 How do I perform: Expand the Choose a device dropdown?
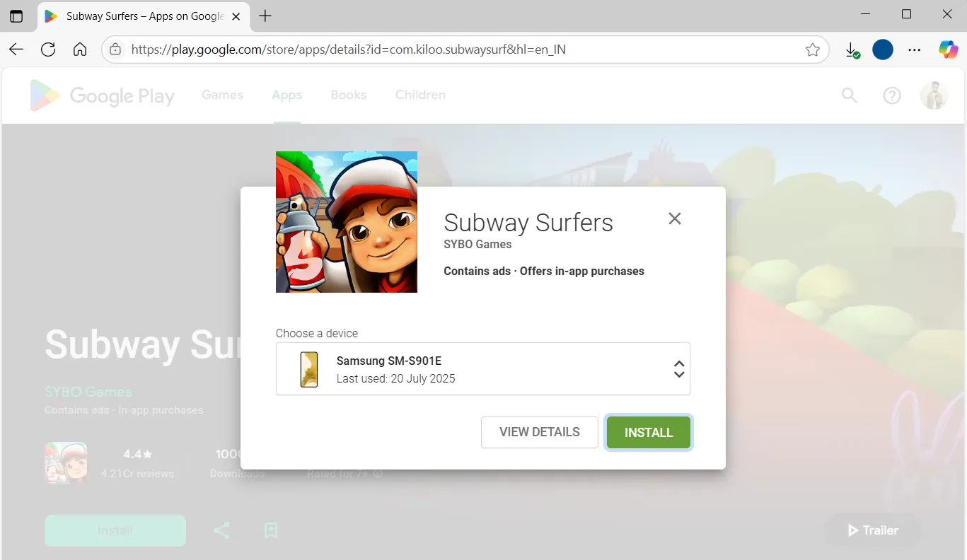(x=678, y=368)
